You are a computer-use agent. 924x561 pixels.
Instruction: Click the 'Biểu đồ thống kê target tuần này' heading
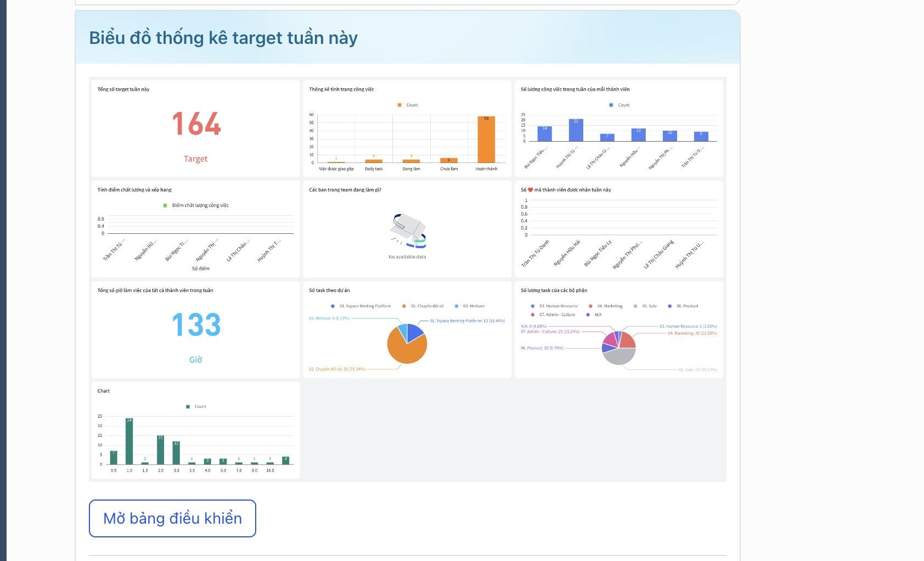coord(223,38)
